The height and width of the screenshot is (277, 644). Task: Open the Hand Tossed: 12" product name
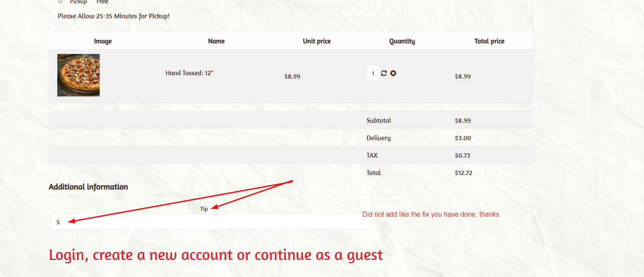(x=189, y=73)
